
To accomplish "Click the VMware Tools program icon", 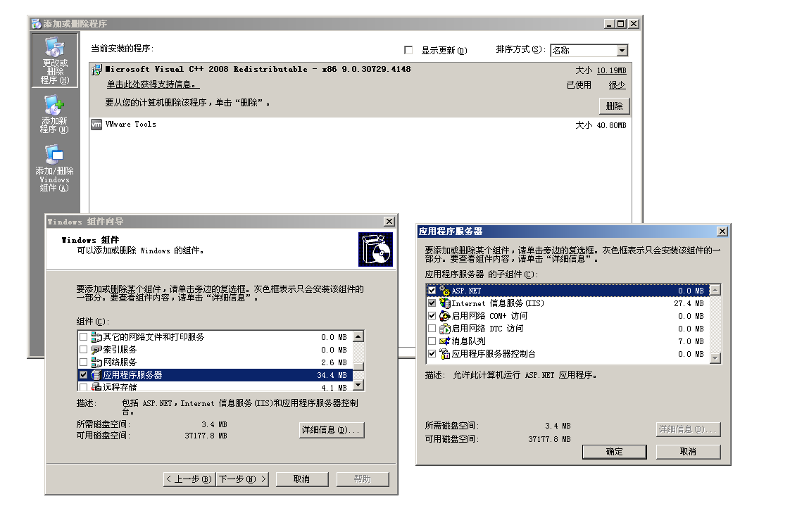I will pos(96,125).
